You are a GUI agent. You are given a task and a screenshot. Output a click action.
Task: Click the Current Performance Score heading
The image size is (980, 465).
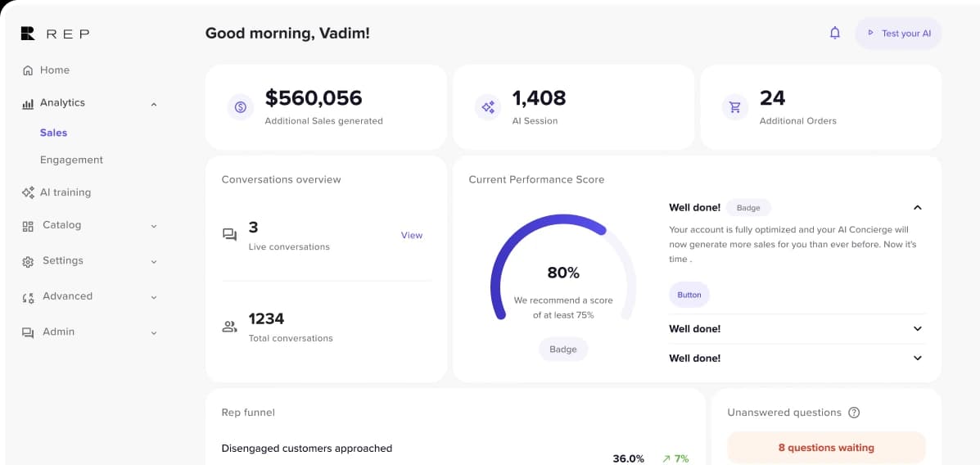pyautogui.click(x=537, y=179)
